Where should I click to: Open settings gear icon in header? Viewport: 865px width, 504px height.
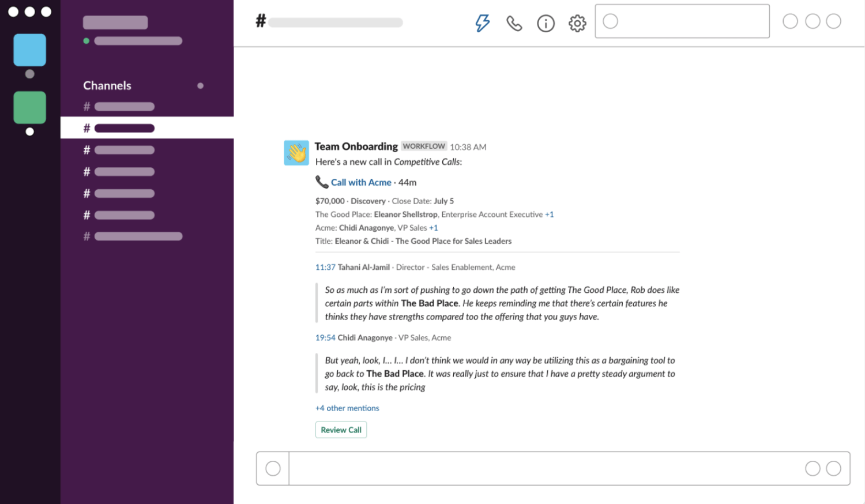pos(577,23)
